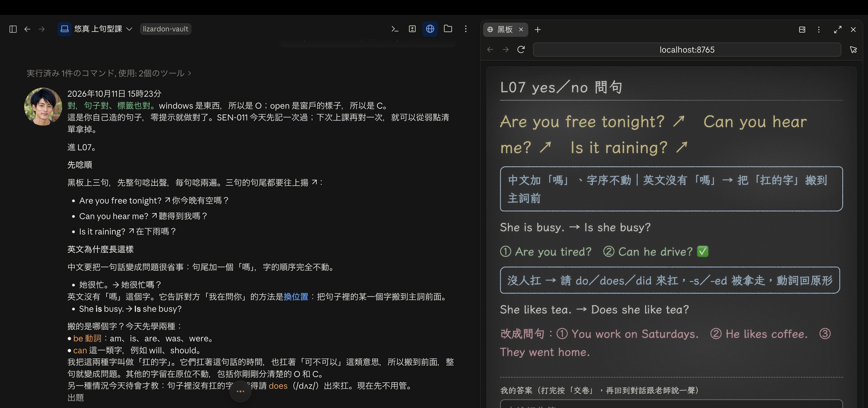
Task: Click the '沒人扛 → 請 do／does／did' rule box
Action: (670, 280)
